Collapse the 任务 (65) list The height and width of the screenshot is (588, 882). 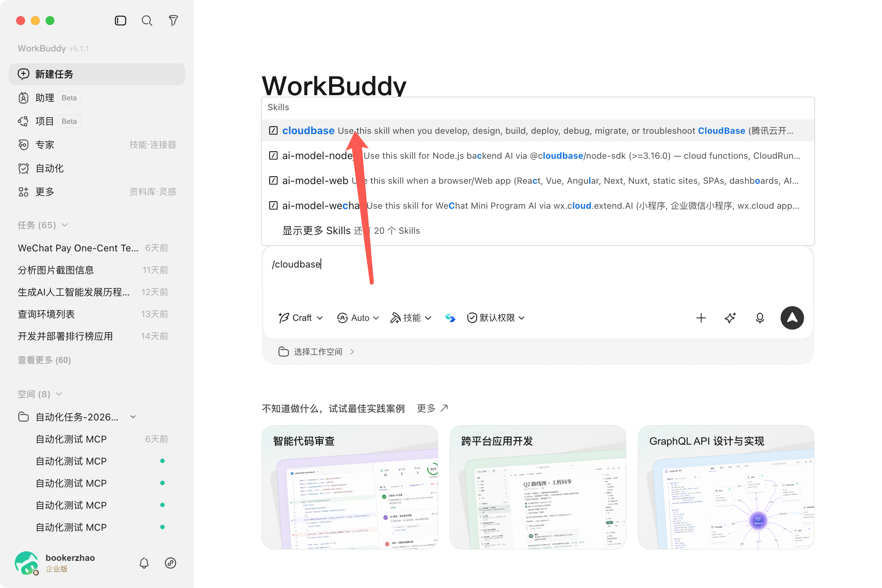(65, 225)
